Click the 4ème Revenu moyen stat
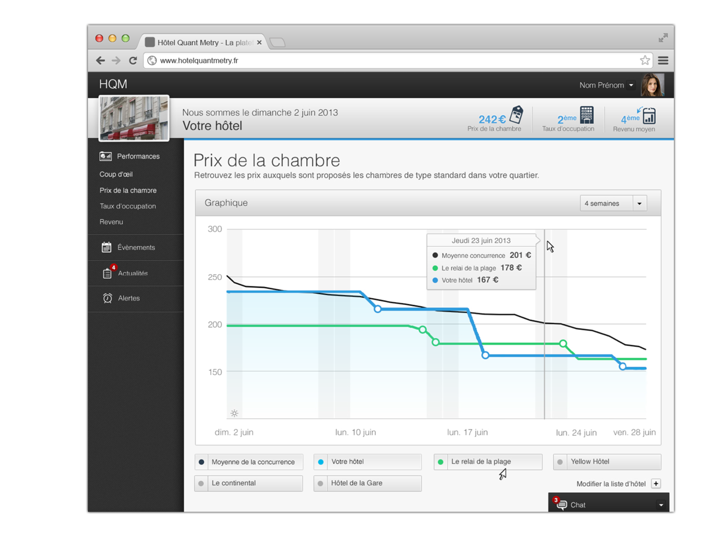Image resolution: width=728 pixels, height=560 pixels. [x=634, y=119]
